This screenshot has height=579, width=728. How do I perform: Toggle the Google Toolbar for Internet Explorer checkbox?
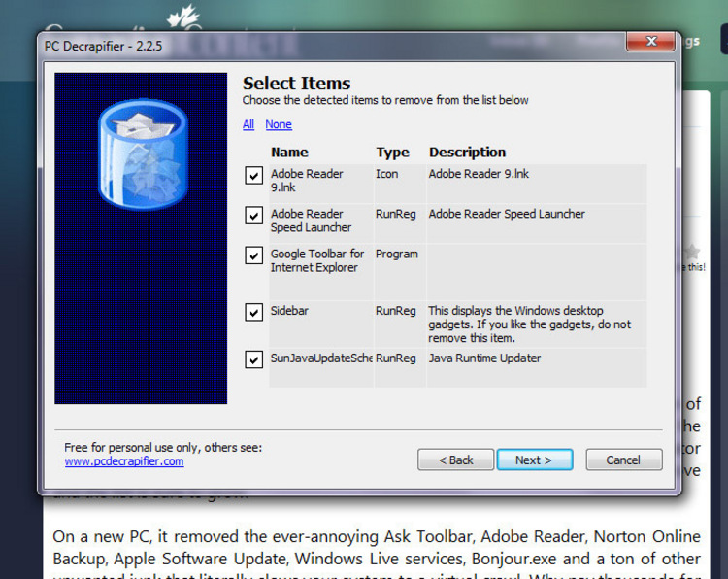[253, 255]
